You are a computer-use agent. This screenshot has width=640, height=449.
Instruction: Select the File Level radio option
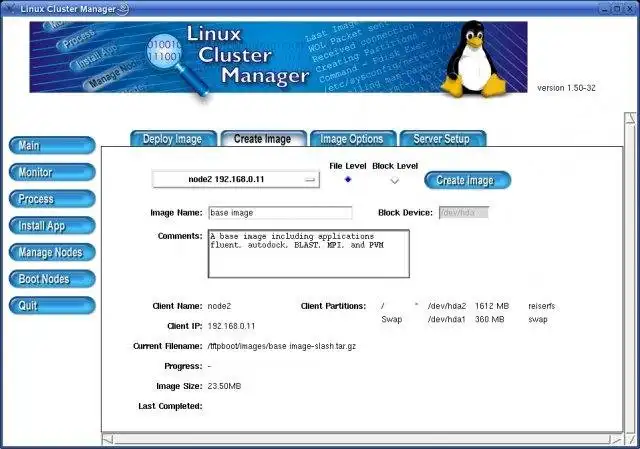[348, 179]
